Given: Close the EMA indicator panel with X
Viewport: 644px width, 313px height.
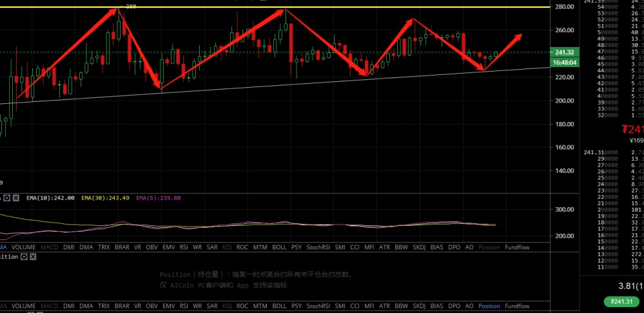Looking at the screenshot, I should (x=16, y=198).
